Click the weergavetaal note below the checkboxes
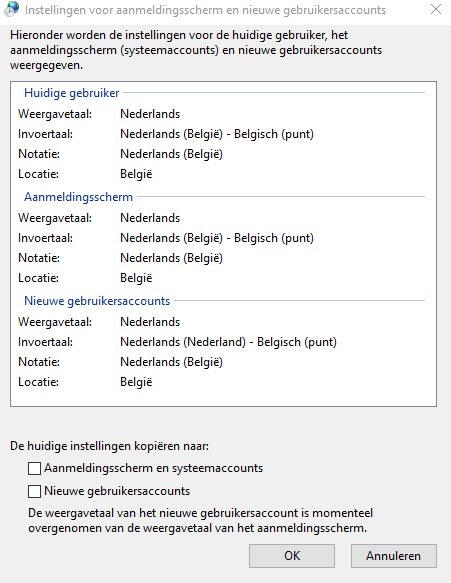 pyautogui.click(x=200, y=521)
